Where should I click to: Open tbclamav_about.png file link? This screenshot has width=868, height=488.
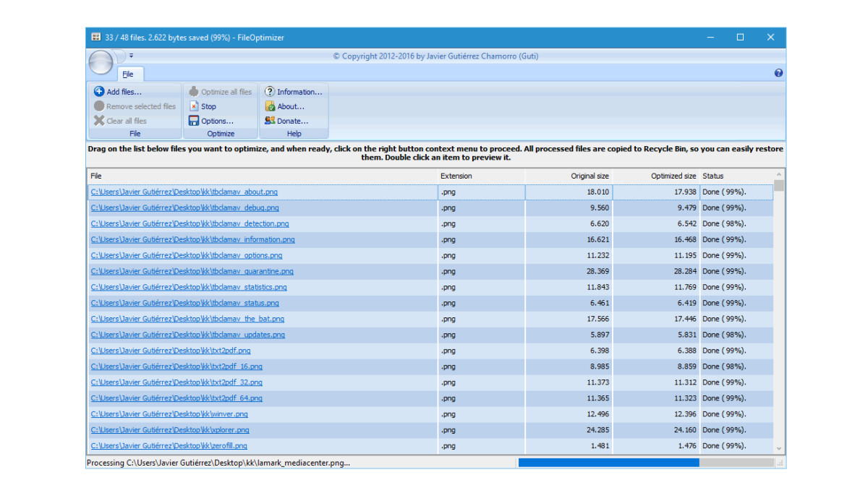point(184,192)
